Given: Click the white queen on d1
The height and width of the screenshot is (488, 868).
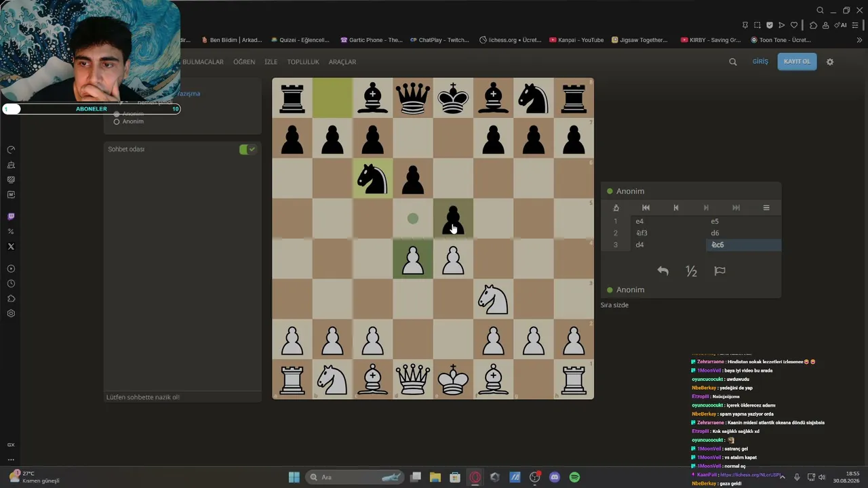Looking at the screenshot, I should coord(413,379).
